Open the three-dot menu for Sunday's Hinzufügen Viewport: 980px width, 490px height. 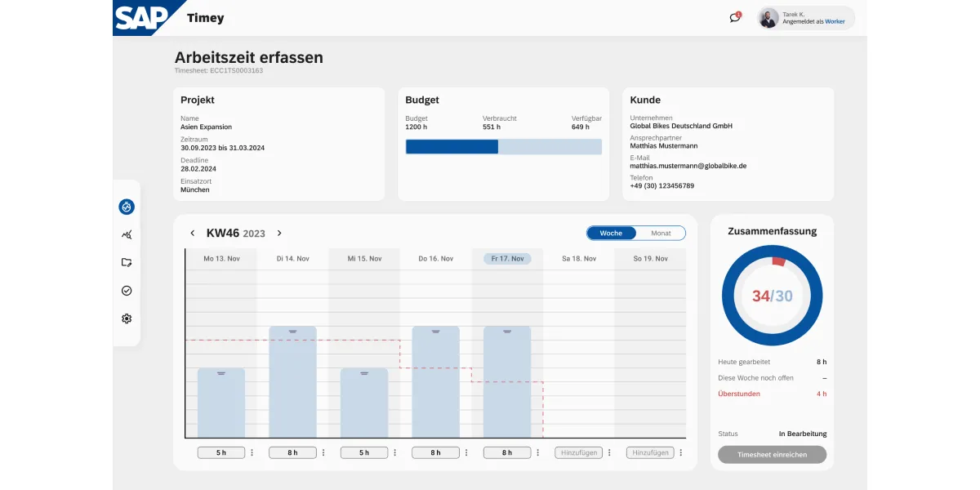pos(680,452)
